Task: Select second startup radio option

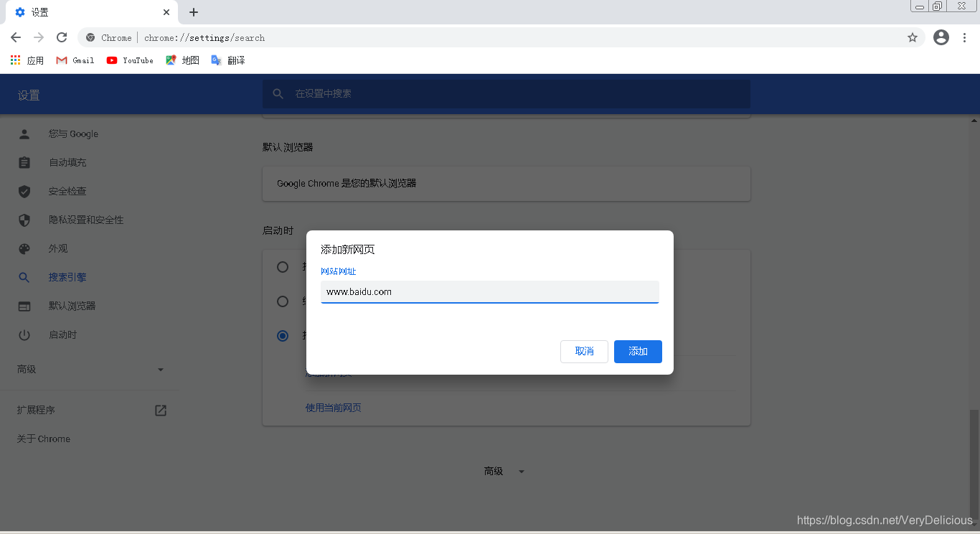Action: tap(283, 301)
